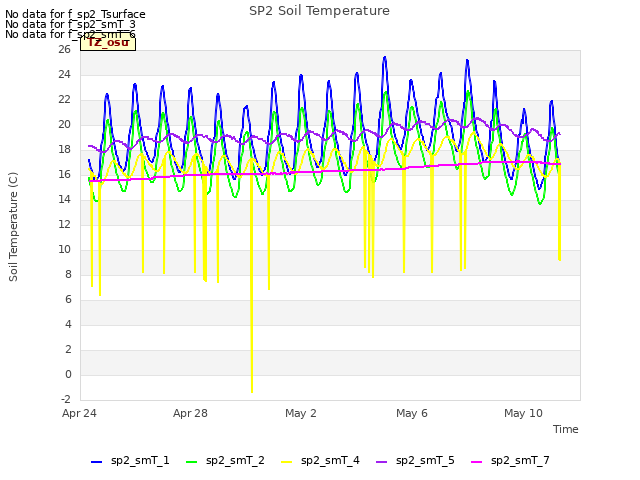
Task: Click the -2 y-axis tick label
Action: [65, 399]
